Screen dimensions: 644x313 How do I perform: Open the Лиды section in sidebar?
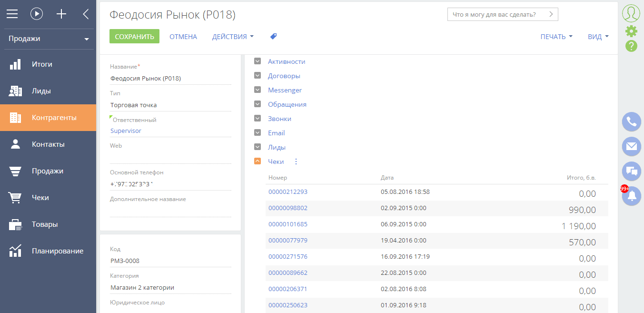pos(48,91)
